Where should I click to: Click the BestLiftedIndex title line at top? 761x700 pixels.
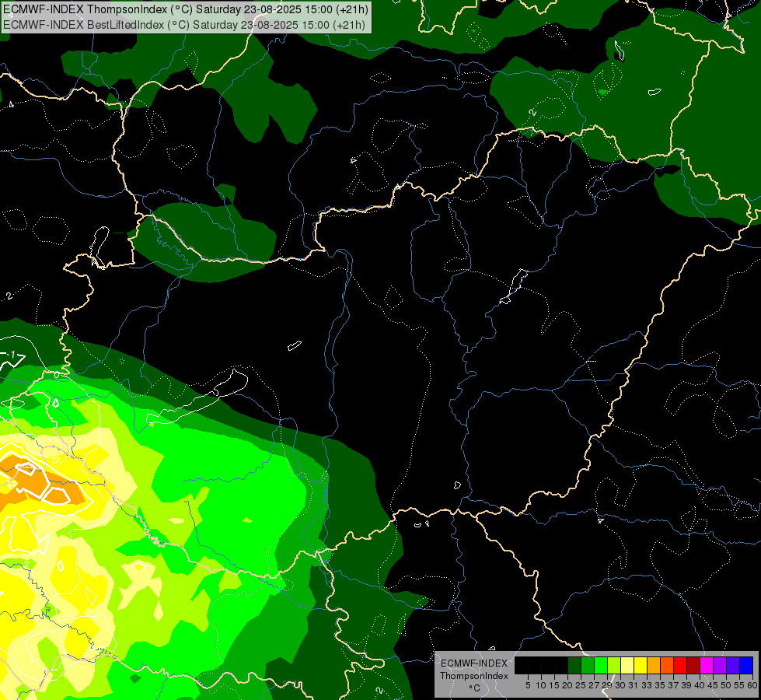(x=184, y=24)
